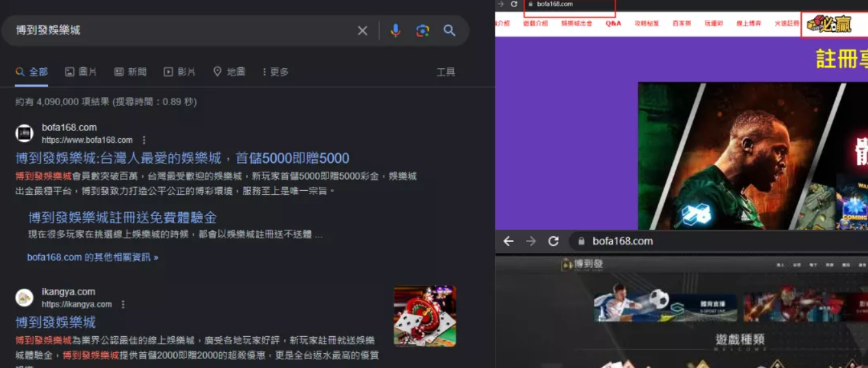Open the 工具 search tools
Screen dimensions: 868x368
pos(445,72)
